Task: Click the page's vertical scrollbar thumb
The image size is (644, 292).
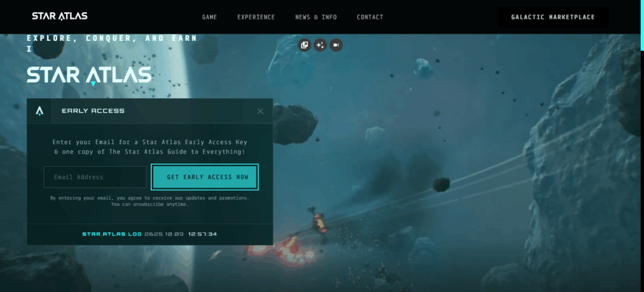Action: click(641, 25)
